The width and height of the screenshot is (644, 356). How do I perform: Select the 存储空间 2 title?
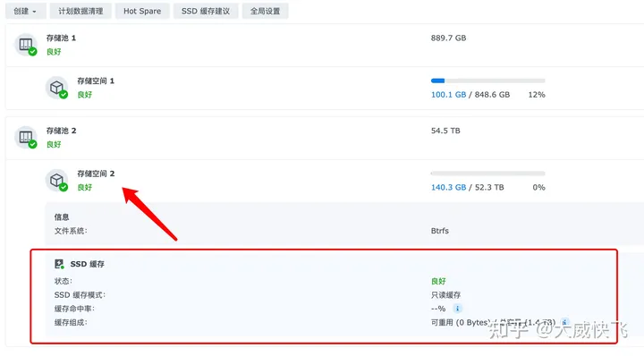(x=96, y=174)
